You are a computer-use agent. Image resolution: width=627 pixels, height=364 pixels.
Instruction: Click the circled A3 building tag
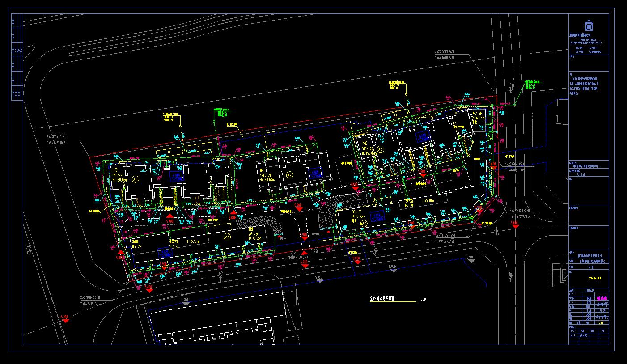380,149
